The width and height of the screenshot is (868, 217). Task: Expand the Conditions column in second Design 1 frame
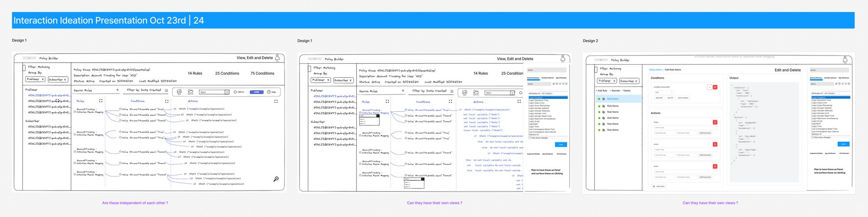(x=450, y=101)
